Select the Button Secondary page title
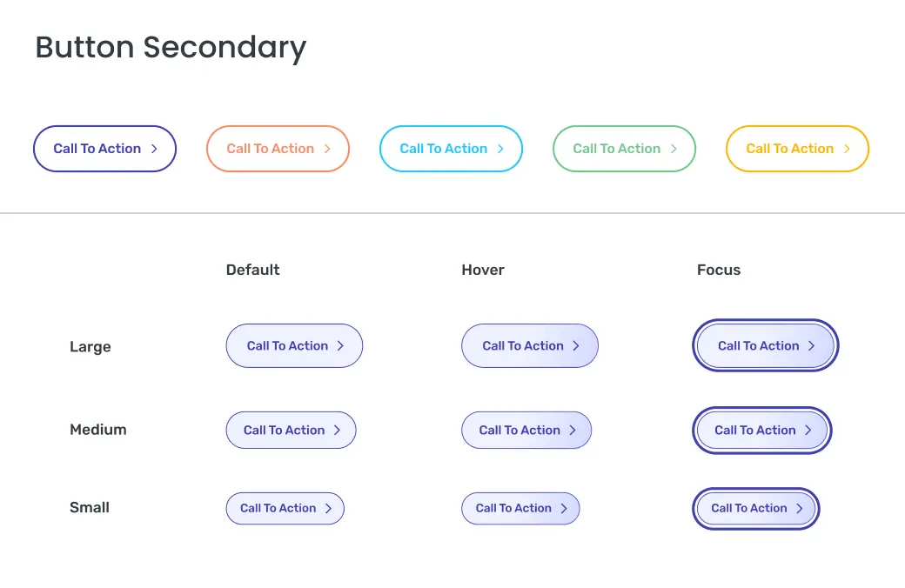The image size is (905, 588). click(x=171, y=47)
